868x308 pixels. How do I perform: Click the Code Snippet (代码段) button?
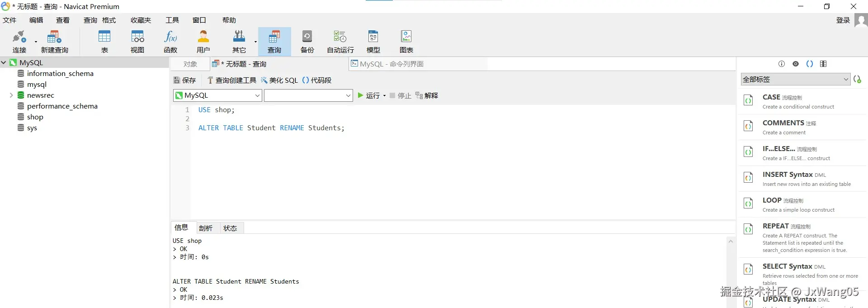pos(317,81)
